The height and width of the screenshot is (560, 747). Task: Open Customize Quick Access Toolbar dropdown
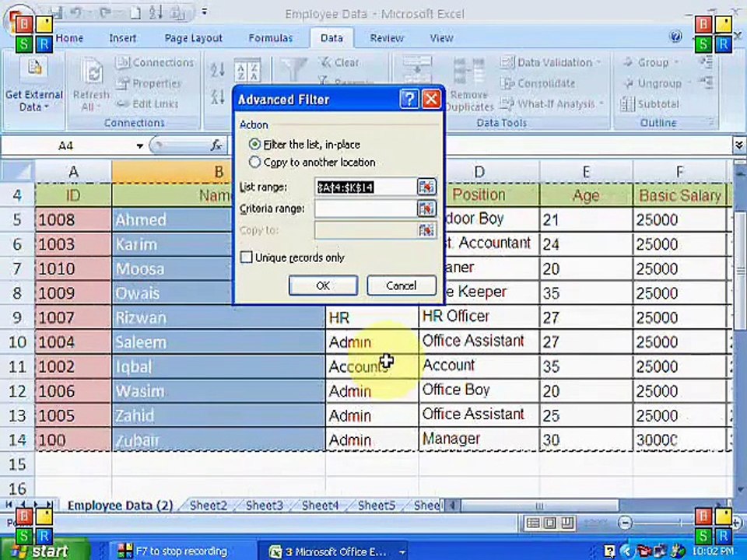[205, 12]
